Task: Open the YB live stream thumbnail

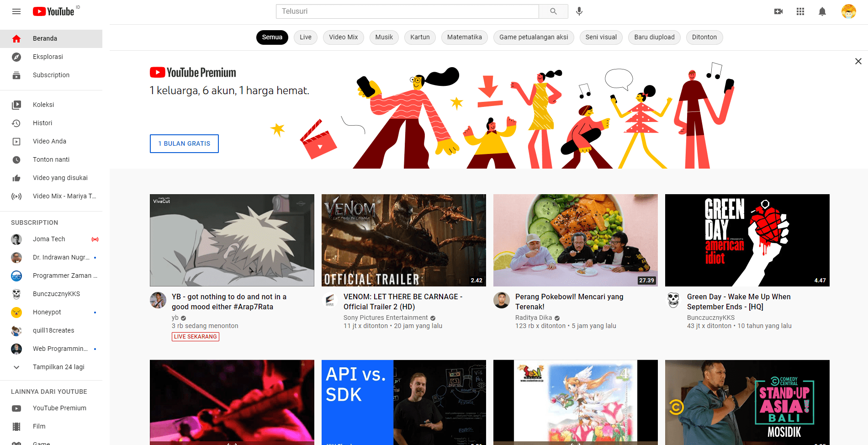Action: (x=232, y=240)
